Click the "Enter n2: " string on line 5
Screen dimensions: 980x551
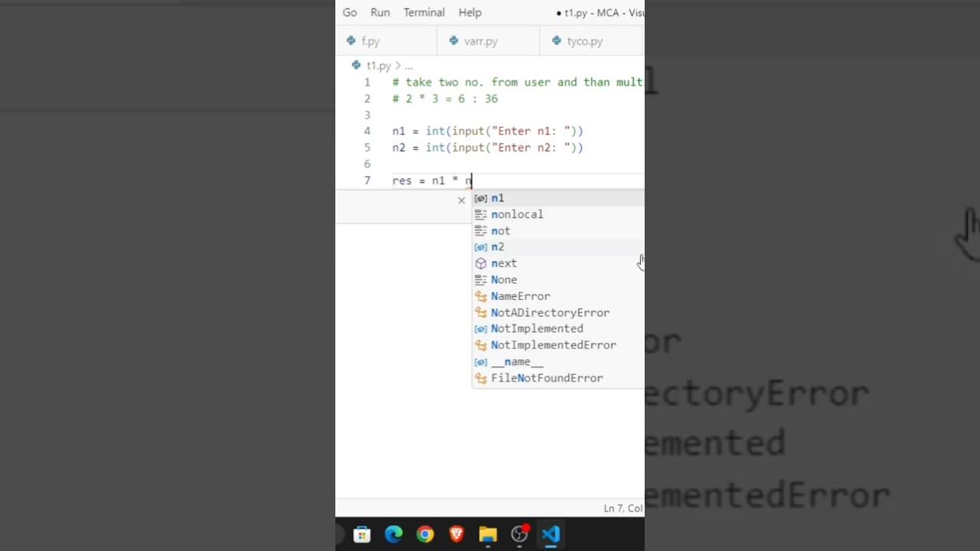[530, 148]
